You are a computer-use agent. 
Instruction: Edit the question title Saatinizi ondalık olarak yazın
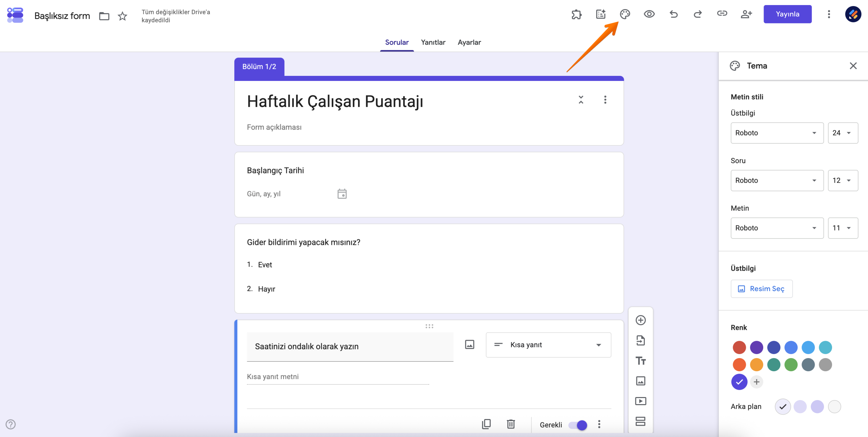[350, 347]
